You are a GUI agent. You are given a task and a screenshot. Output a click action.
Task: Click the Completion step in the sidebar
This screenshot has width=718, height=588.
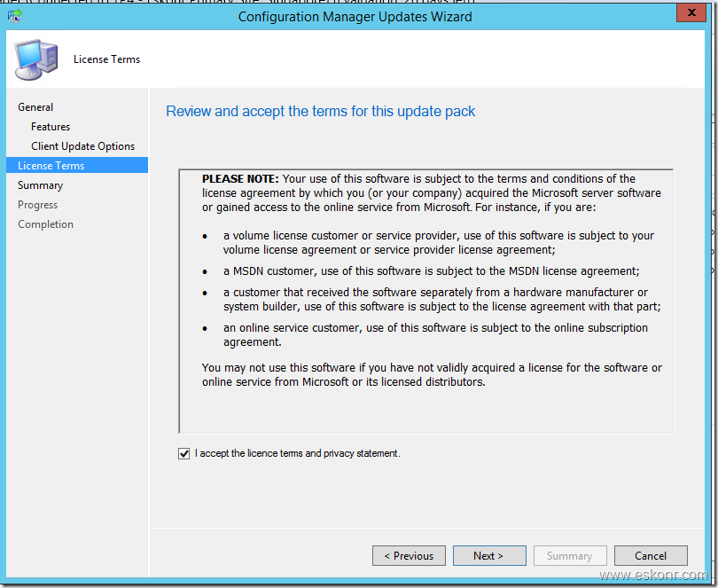pyautogui.click(x=46, y=224)
